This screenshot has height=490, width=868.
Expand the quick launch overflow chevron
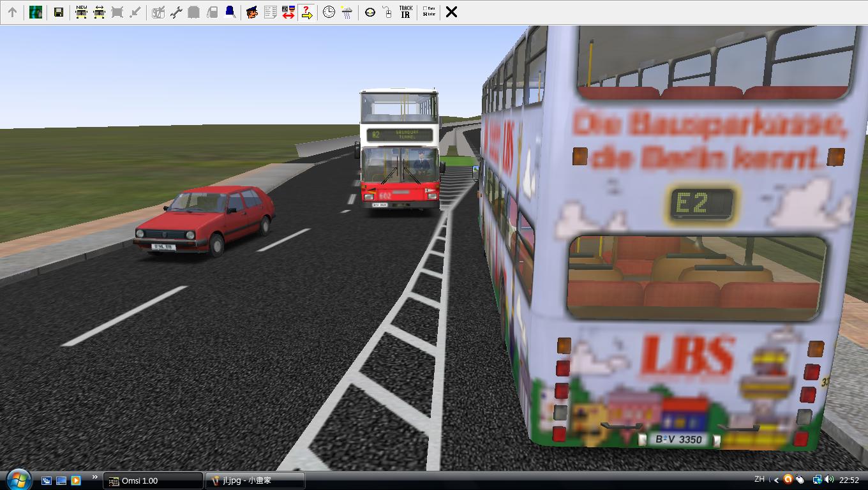click(95, 477)
